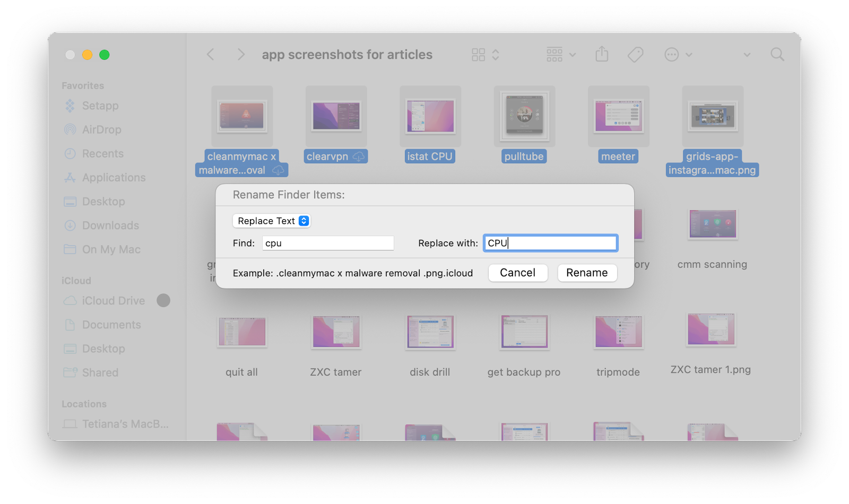849x504 pixels.
Task: Select AirDrop in the sidebar
Action: pyautogui.click(x=101, y=129)
